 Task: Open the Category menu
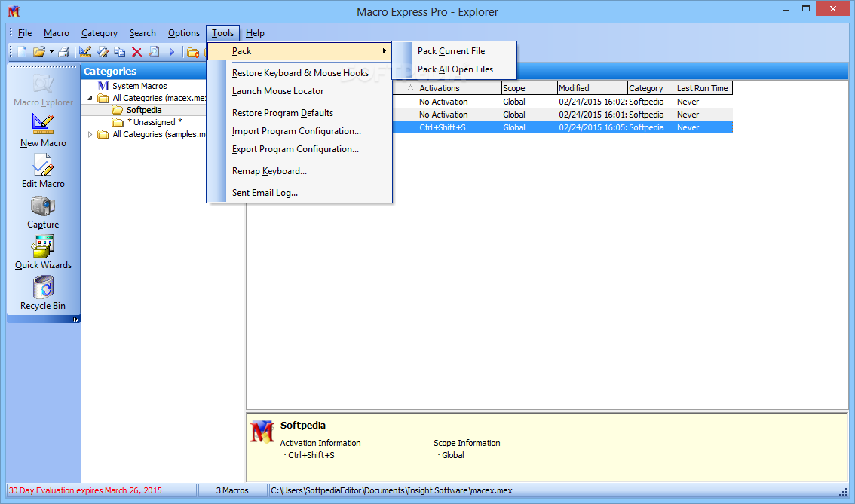click(100, 33)
